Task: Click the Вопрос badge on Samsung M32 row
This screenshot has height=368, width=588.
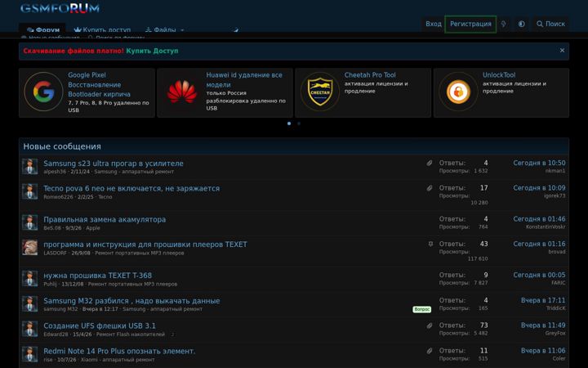Action: [x=422, y=309]
